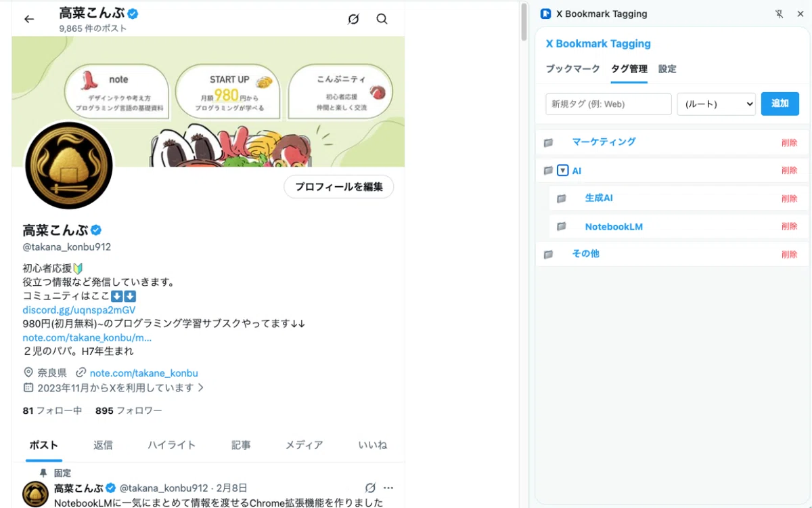The height and width of the screenshot is (508, 812).
Task: Switch to the ブックマーク tab
Action: click(573, 69)
